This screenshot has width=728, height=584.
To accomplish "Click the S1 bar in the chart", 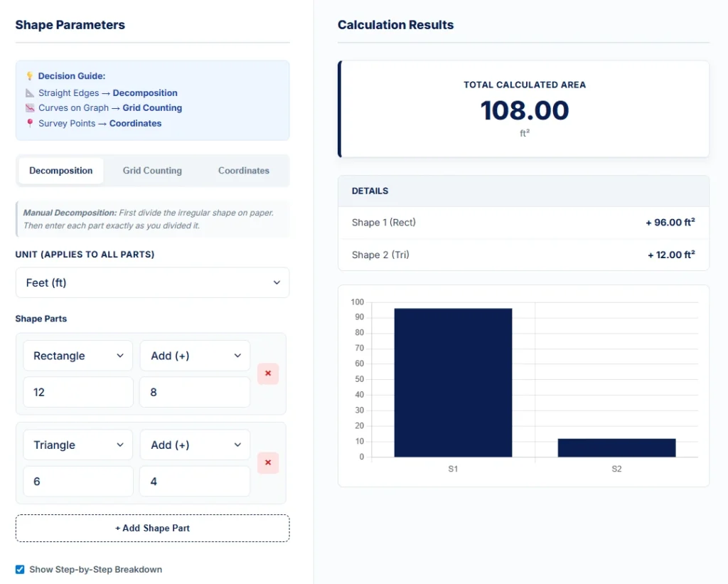I will click(x=453, y=383).
